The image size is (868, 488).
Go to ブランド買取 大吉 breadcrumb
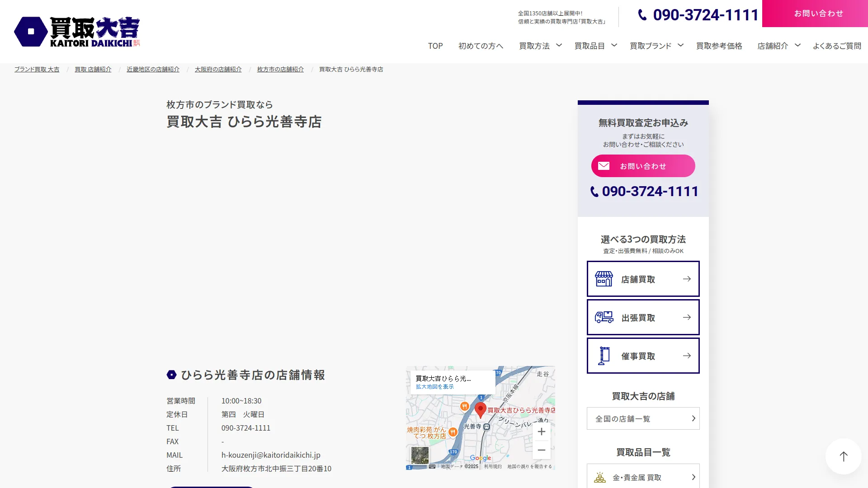pos(37,69)
